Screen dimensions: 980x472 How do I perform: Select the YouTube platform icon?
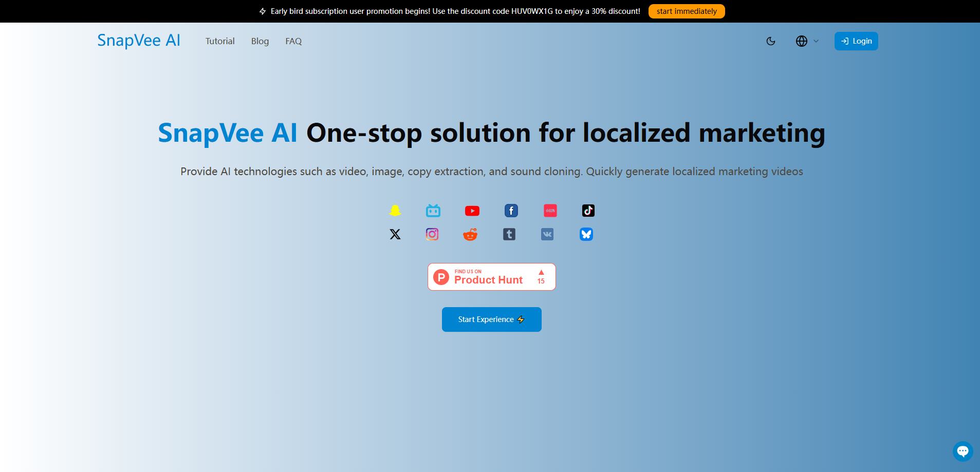point(472,211)
